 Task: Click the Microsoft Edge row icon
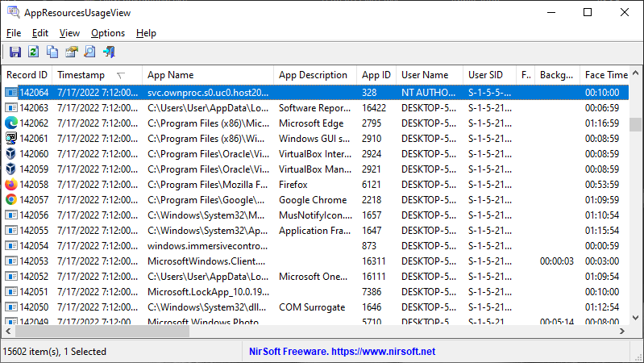pos(11,123)
